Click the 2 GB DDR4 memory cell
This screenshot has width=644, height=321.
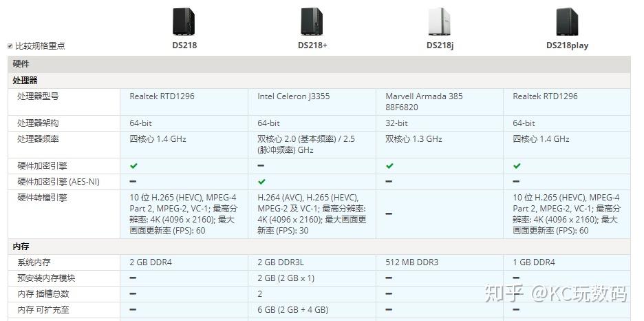pyautogui.click(x=184, y=262)
